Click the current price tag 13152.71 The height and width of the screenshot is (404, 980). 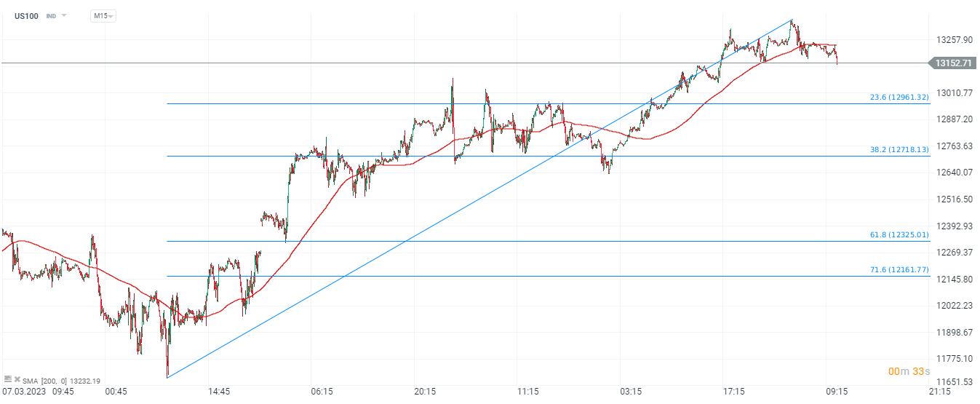(954, 63)
